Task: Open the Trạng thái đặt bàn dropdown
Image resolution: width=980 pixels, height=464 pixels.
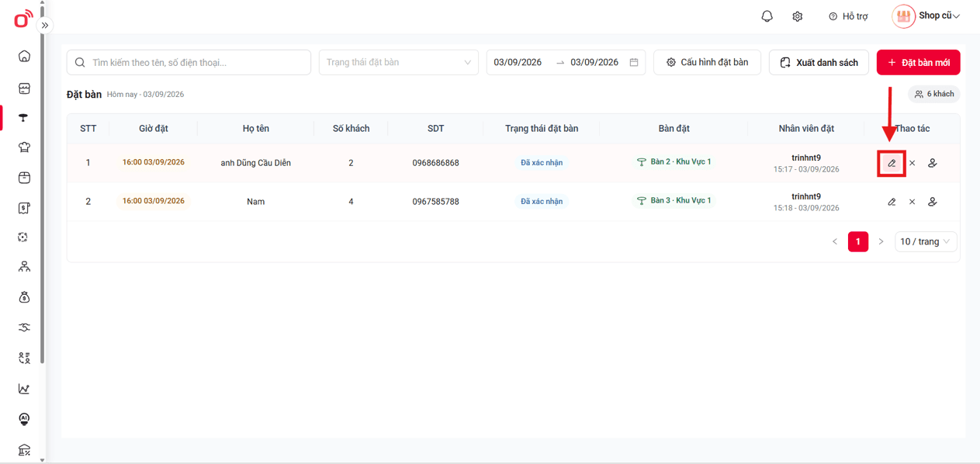Action: [398, 62]
